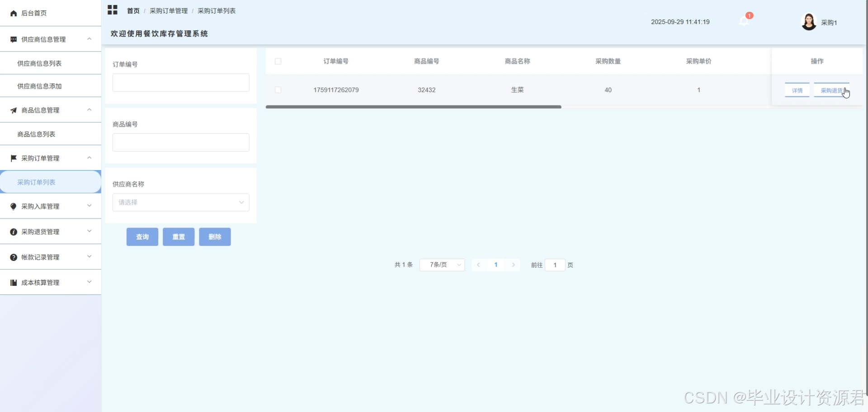Click the 前往 page number input
The image size is (868, 412).
[555, 265]
